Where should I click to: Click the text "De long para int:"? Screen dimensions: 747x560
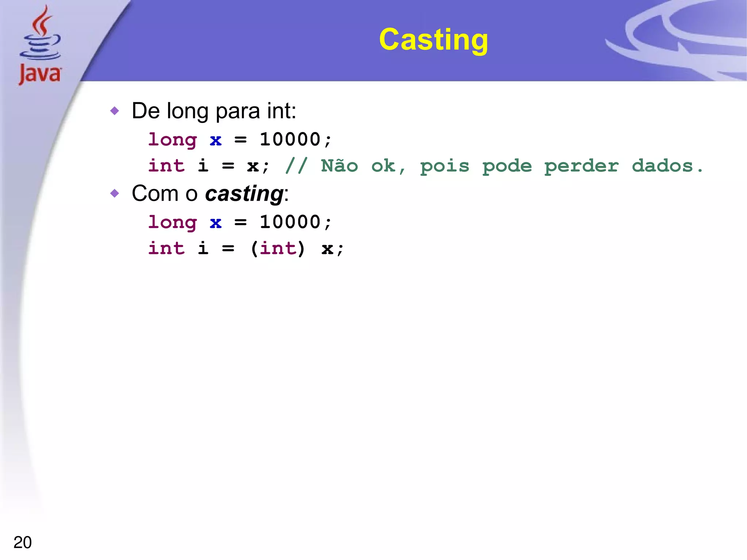(214, 111)
